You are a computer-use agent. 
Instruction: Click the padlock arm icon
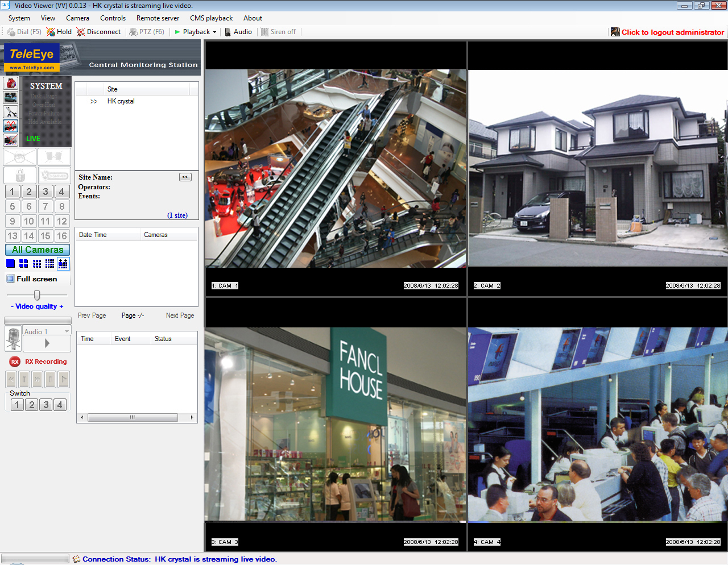(x=20, y=175)
